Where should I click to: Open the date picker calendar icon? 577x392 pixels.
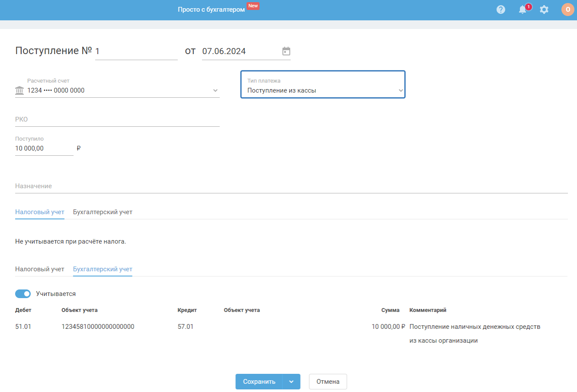point(286,51)
